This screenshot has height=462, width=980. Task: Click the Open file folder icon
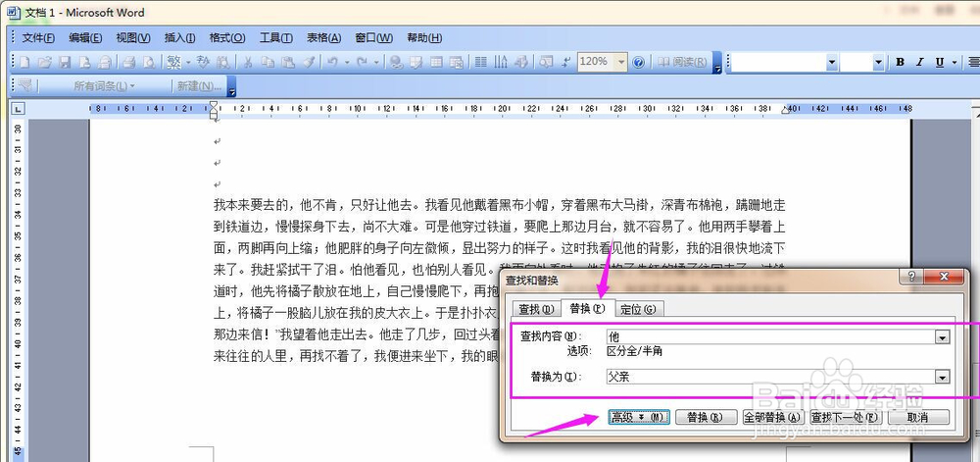coord(44,62)
